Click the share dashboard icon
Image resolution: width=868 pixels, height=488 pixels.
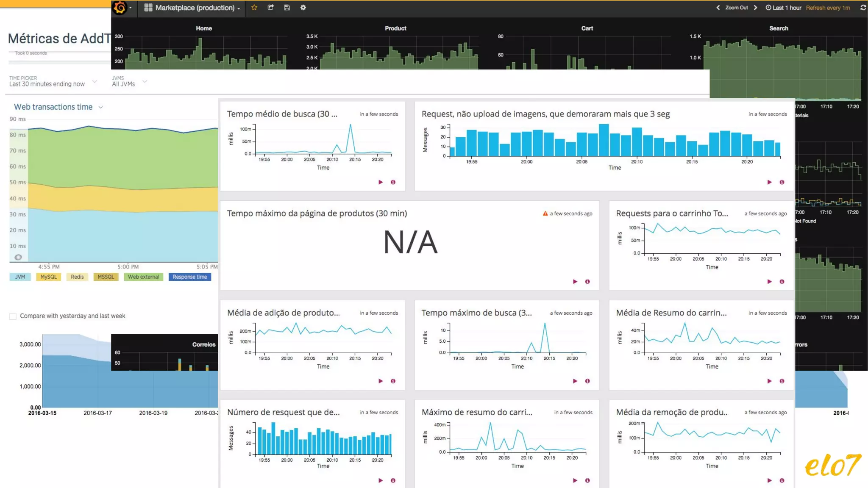click(x=271, y=8)
